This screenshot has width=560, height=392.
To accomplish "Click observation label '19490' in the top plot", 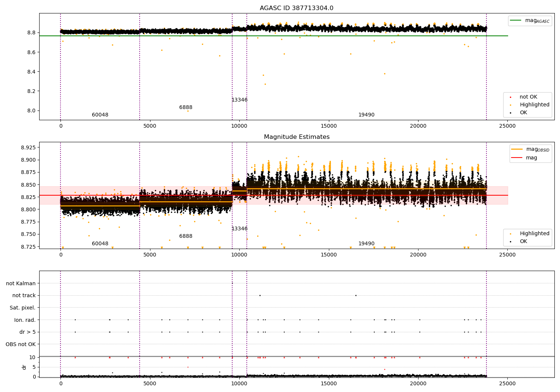I will [366, 115].
